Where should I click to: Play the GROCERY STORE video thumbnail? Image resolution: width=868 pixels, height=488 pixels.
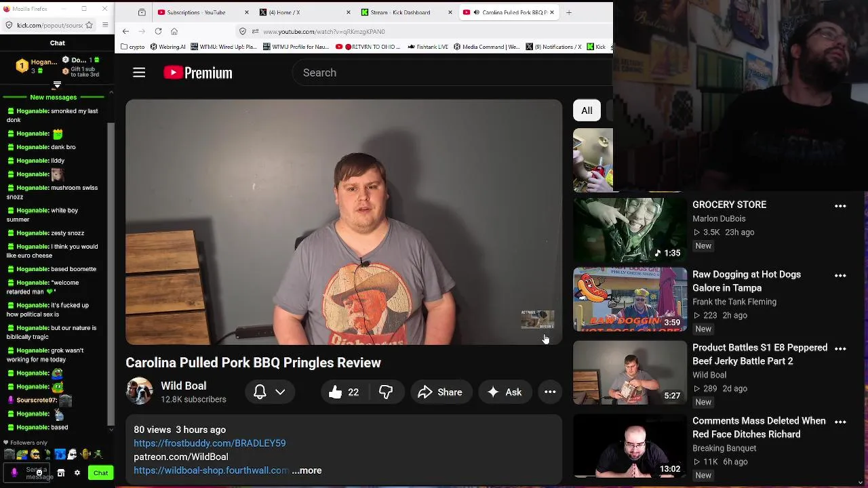pos(629,229)
